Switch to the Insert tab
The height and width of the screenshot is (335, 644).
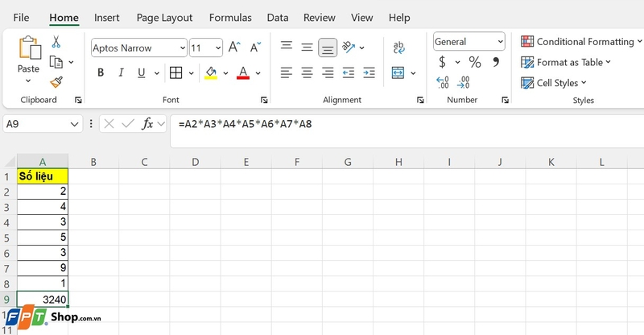pyautogui.click(x=107, y=18)
